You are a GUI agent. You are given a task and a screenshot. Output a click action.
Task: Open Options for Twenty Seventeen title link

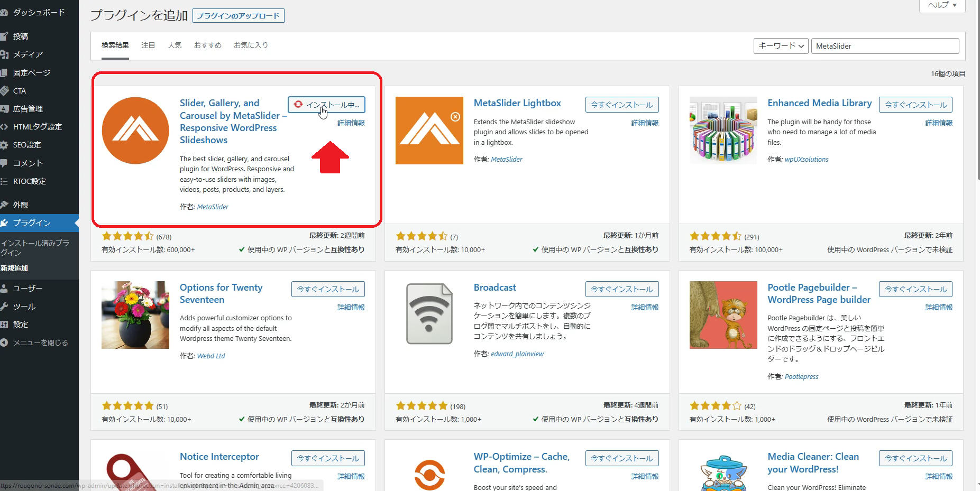point(221,293)
